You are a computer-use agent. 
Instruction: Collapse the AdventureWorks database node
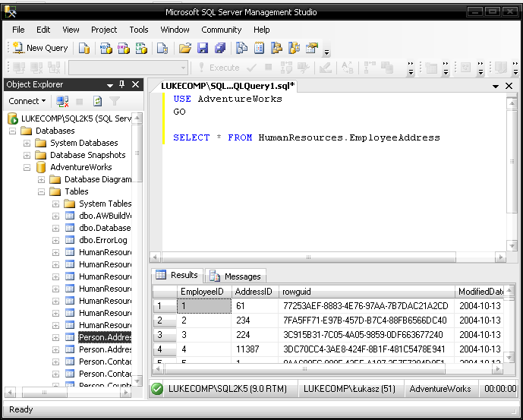click(27, 168)
